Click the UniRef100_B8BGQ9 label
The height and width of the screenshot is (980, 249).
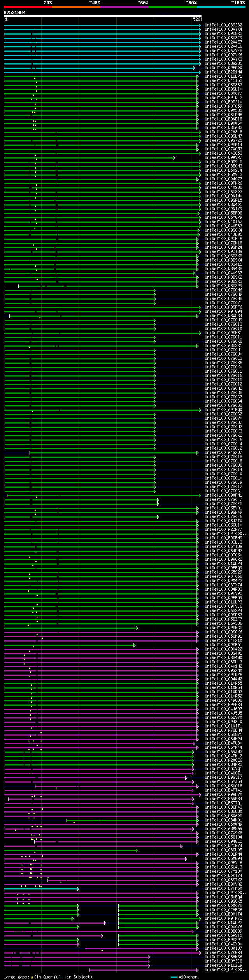click(223, 931)
